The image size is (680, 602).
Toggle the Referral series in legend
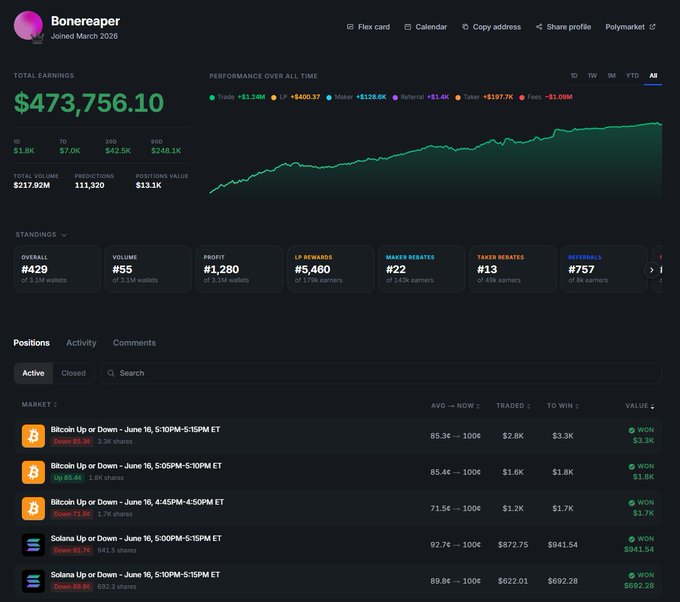tap(421, 97)
